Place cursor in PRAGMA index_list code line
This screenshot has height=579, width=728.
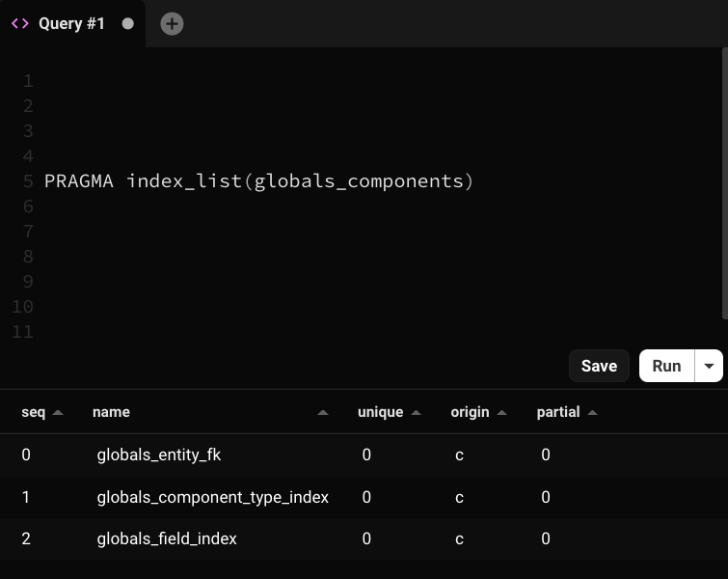pyautogui.click(x=258, y=181)
